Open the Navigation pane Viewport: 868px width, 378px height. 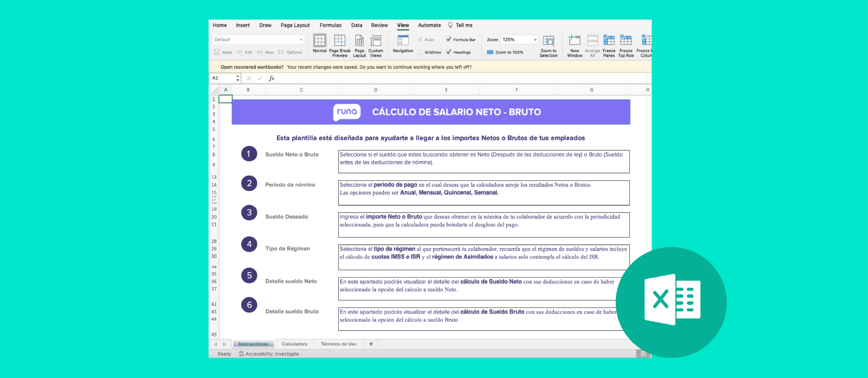point(403,41)
